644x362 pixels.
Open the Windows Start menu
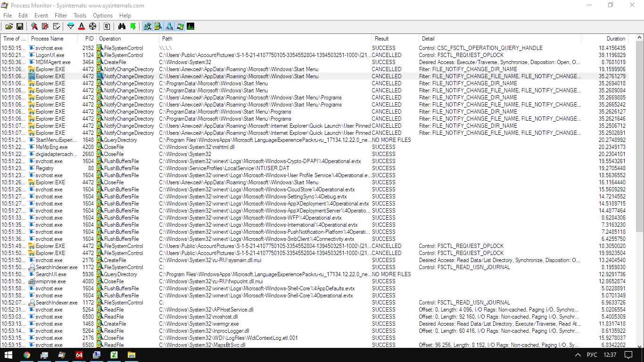coord(8,355)
